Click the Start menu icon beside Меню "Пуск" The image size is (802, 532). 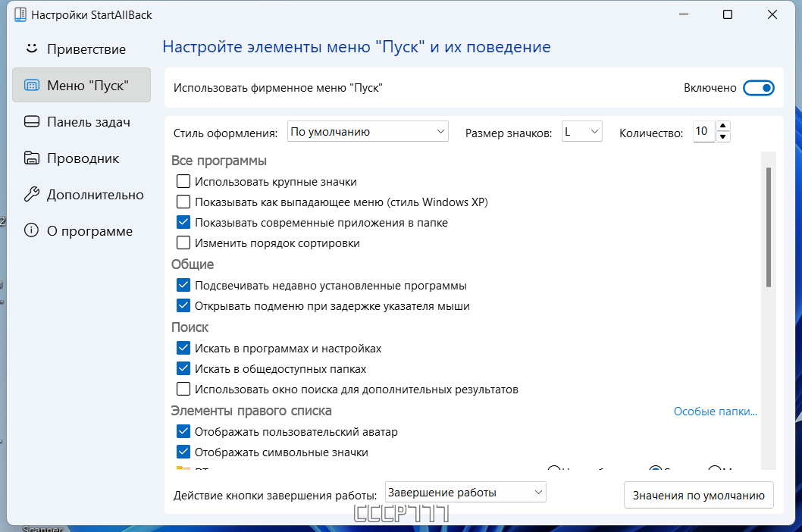(x=32, y=86)
